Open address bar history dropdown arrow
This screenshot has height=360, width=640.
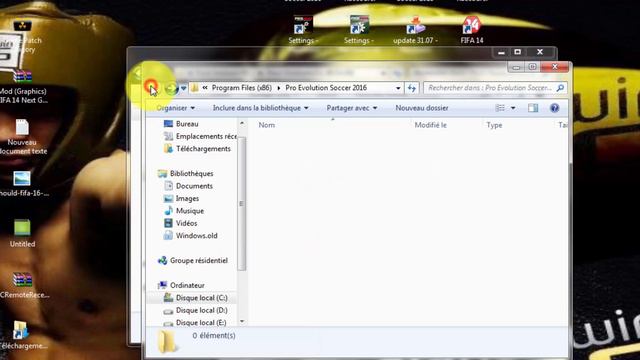click(398, 88)
